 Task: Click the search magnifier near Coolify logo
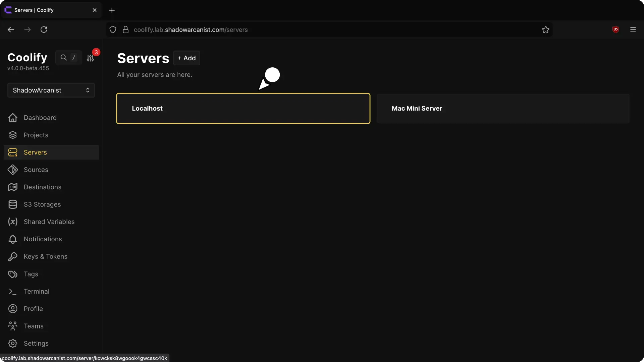pyautogui.click(x=64, y=57)
